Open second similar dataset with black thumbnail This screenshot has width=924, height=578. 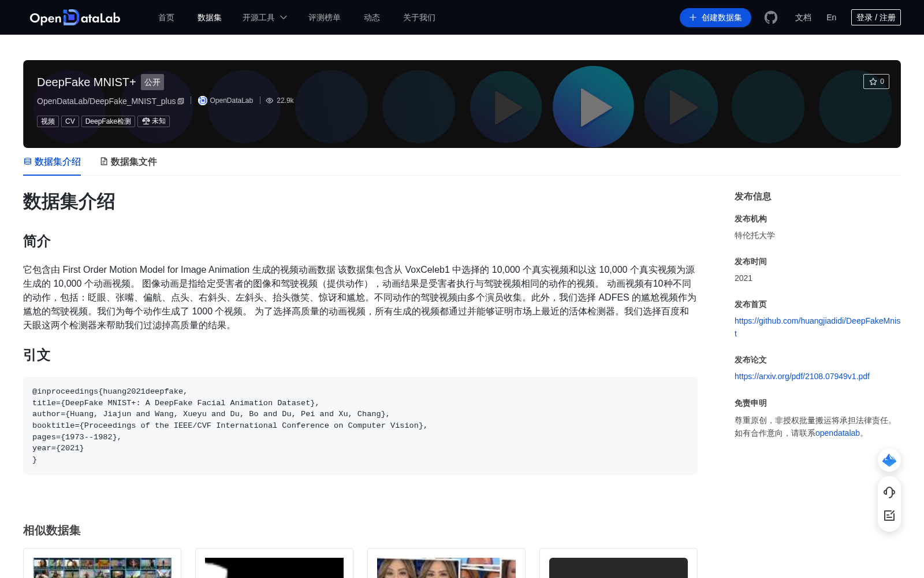coord(274,568)
